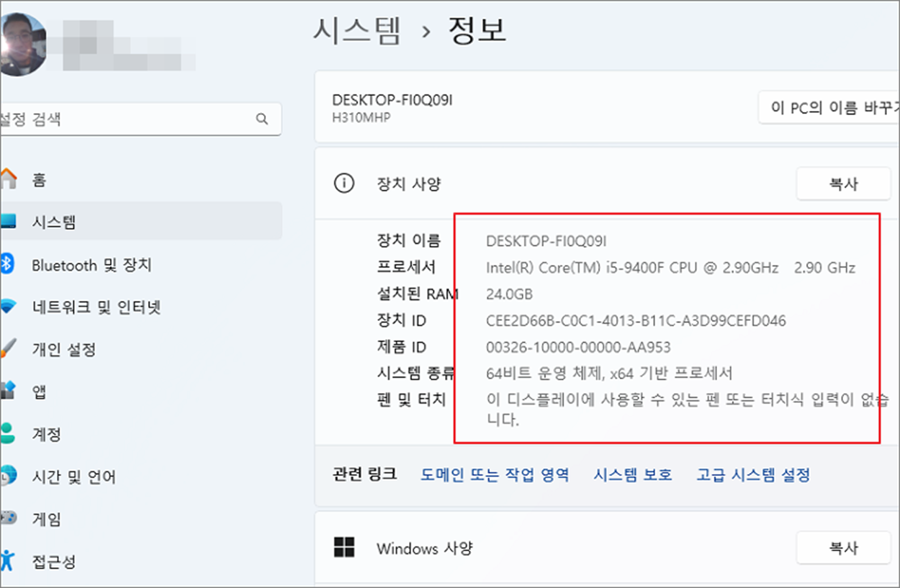Select 시스템 in the sidebar
The width and height of the screenshot is (900, 588).
pos(141,222)
